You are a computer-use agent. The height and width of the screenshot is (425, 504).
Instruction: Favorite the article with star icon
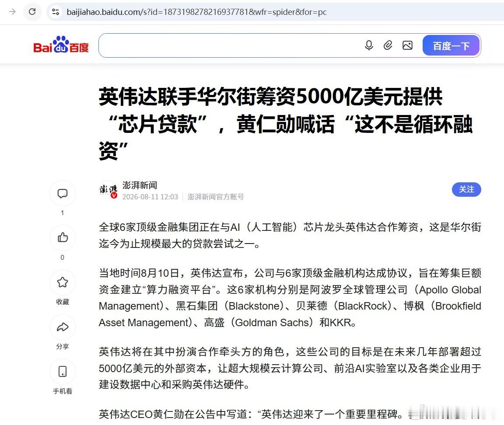[x=63, y=282]
